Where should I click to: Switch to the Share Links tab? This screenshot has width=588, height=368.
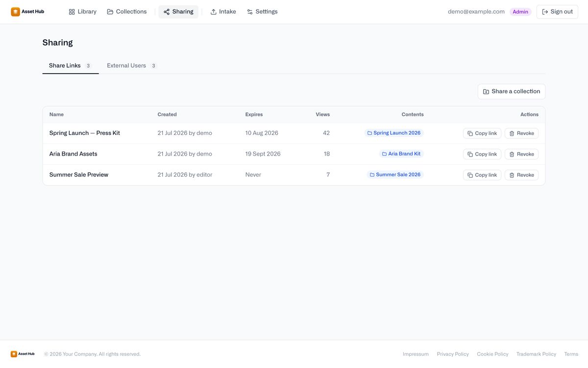(x=71, y=66)
